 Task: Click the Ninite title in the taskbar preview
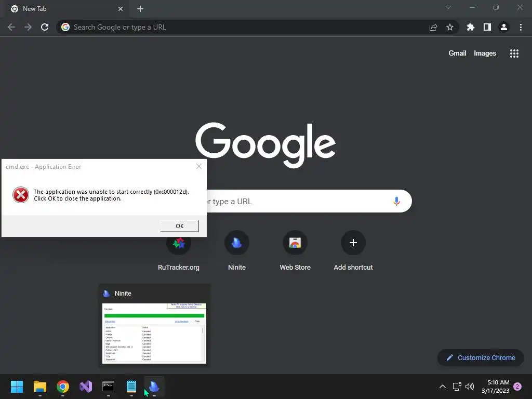(x=123, y=294)
